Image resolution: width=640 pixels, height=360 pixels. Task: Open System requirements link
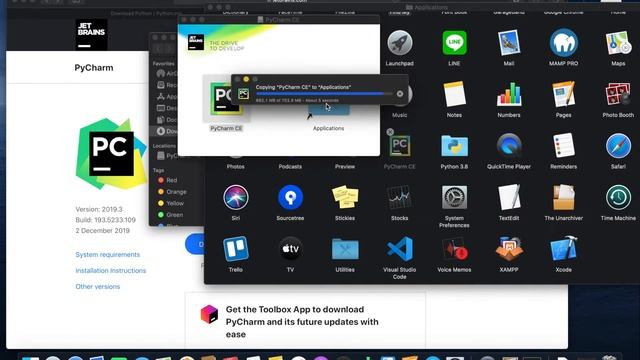pyautogui.click(x=107, y=255)
